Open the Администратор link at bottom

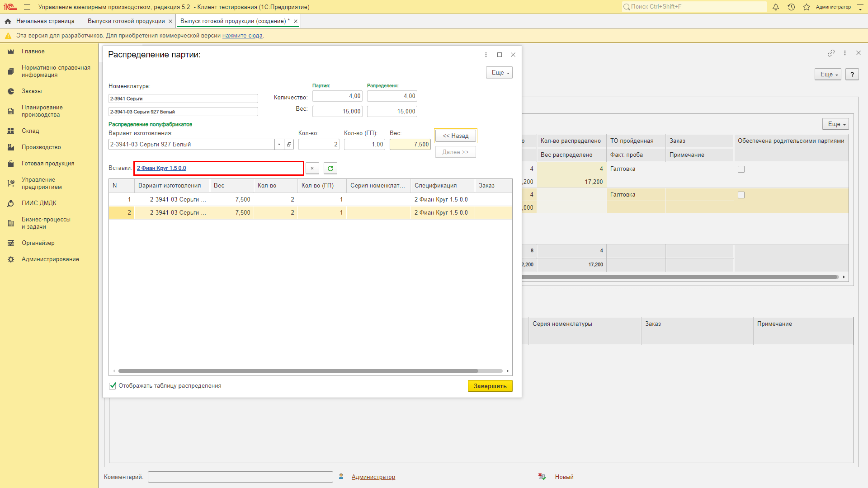click(373, 477)
